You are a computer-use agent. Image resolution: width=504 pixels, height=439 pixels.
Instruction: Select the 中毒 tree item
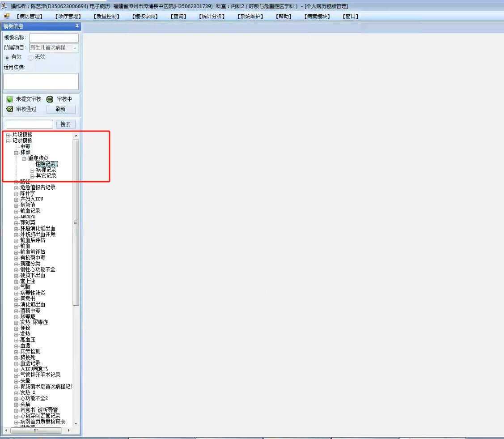(x=25, y=147)
